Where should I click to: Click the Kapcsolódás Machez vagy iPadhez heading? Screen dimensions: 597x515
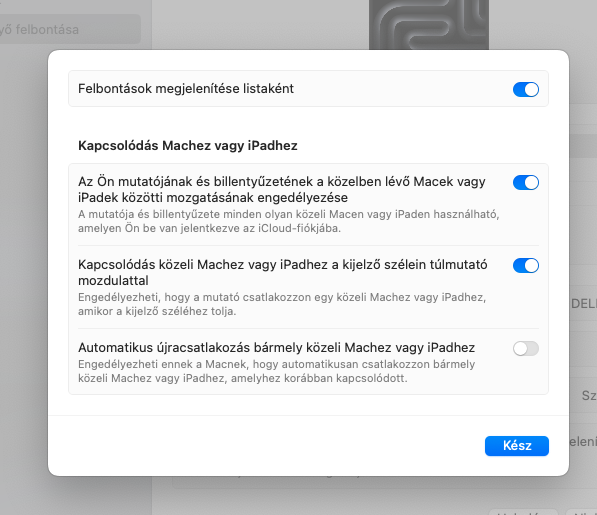coord(188,145)
